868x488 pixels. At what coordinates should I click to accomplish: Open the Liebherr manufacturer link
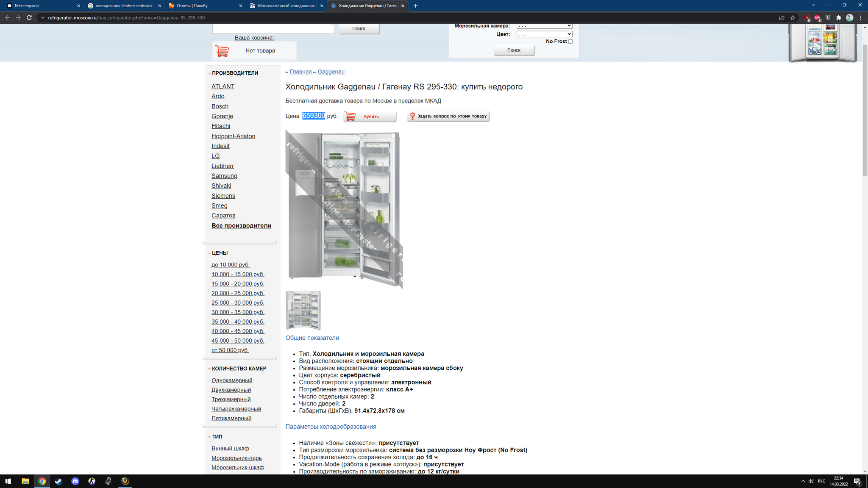(223, 166)
